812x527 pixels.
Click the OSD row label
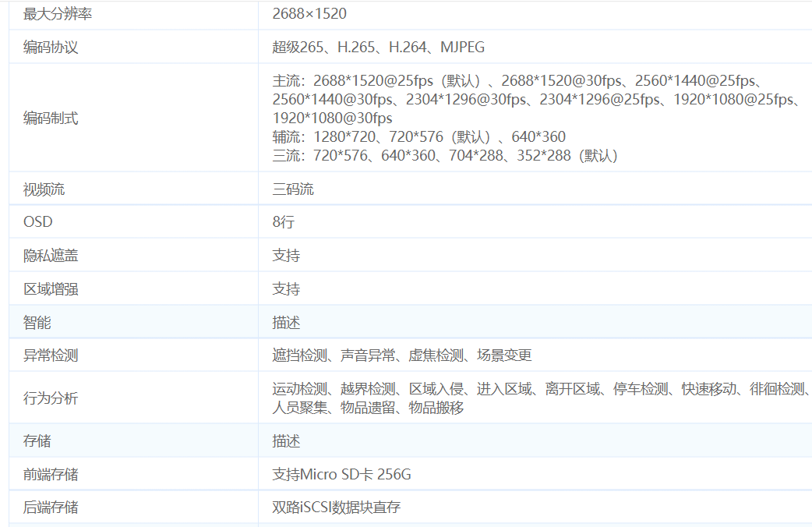[x=38, y=222]
